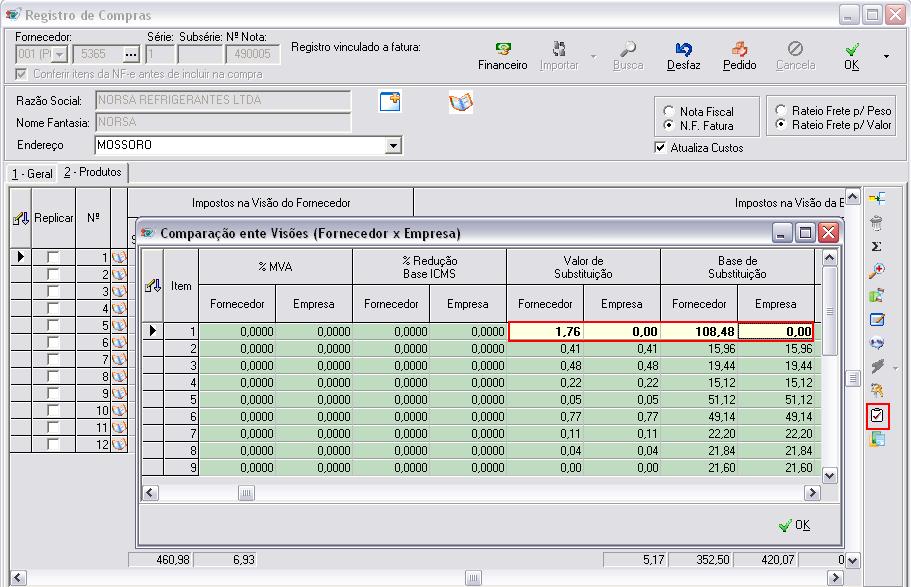
Task: Click the insert item icon in right sidebar
Action: 877,199
